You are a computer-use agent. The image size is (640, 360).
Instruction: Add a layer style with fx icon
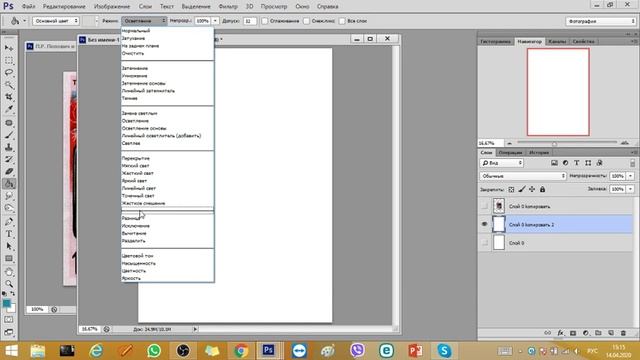pyautogui.click(x=560, y=333)
